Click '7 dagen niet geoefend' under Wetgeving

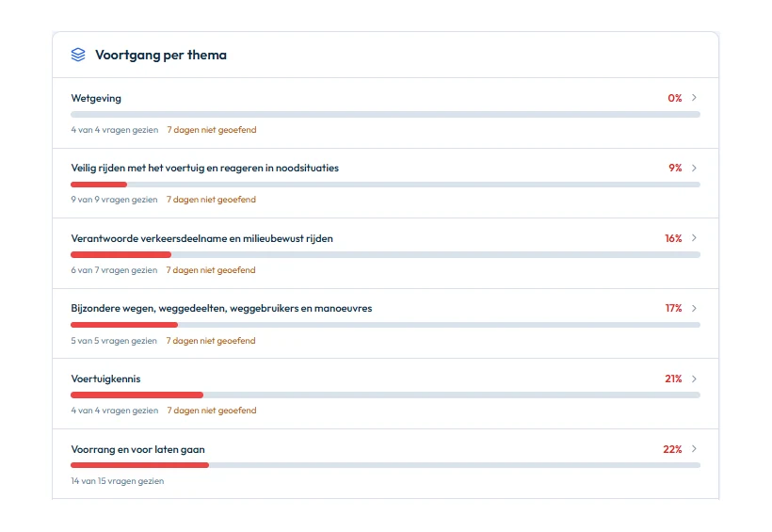click(x=212, y=130)
